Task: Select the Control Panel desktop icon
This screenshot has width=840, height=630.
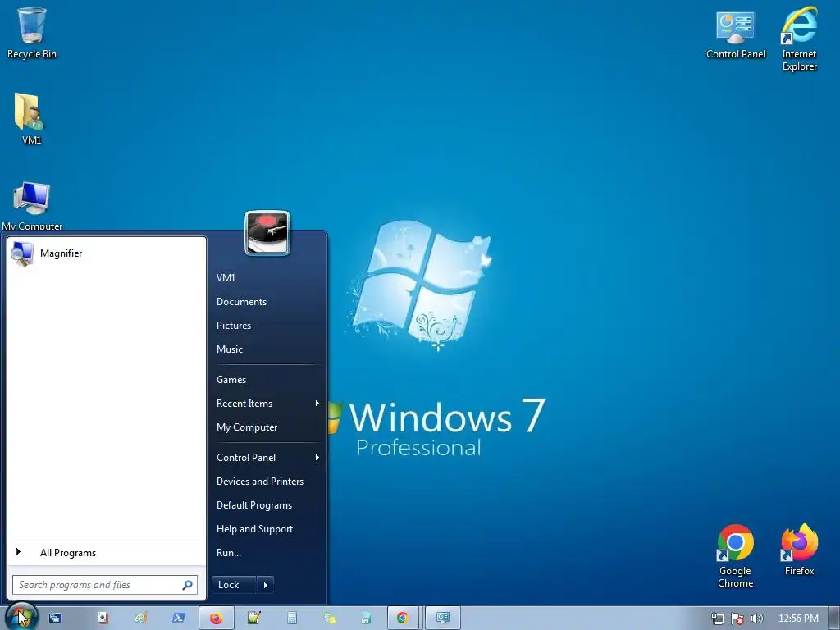Action: click(736, 33)
